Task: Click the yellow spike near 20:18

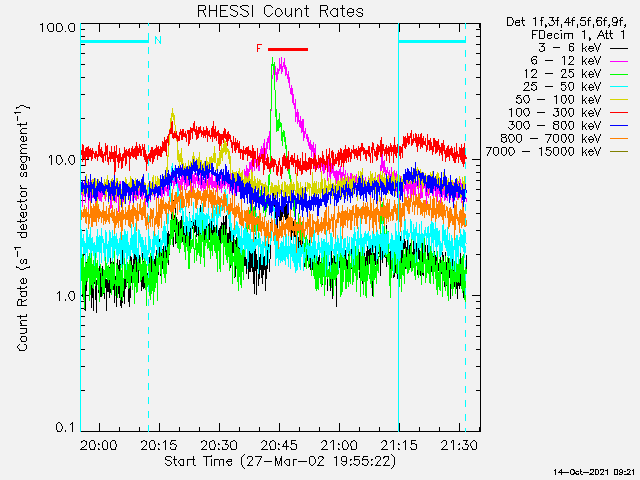Action: point(173,118)
